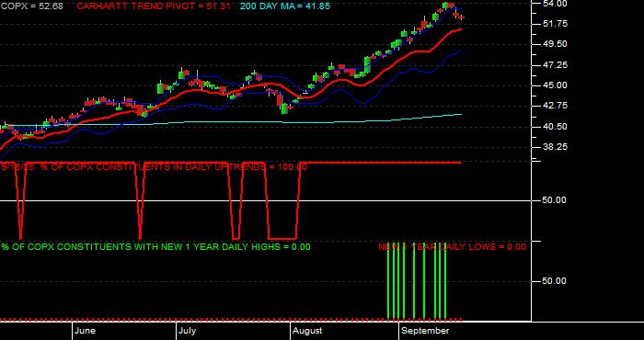644x340 pixels.
Task: Click the end of the cyan 200-day MA line
Action: click(461, 115)
